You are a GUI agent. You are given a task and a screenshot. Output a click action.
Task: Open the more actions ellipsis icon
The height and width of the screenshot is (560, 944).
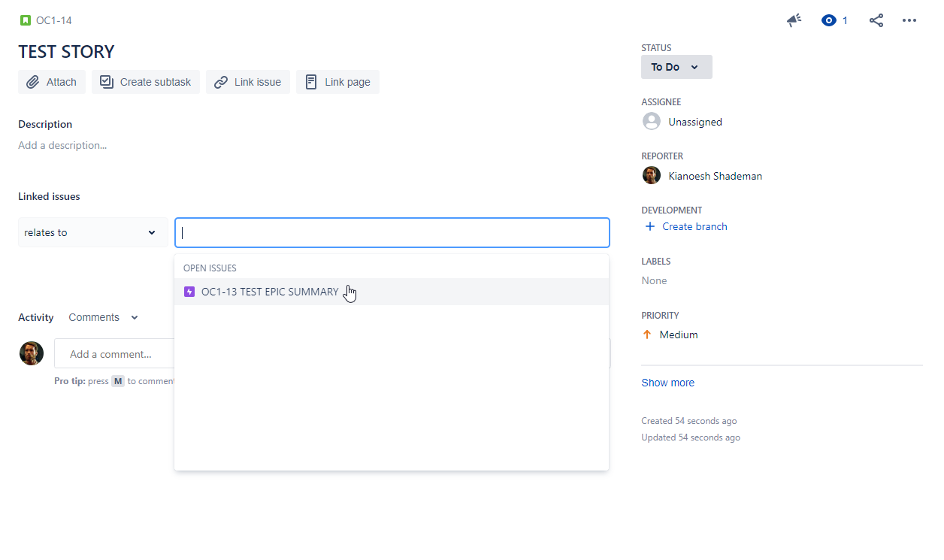(909, 20)
